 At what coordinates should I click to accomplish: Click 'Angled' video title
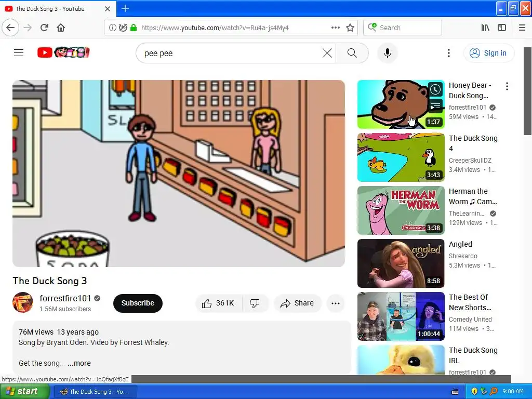(x=460, y=244)
